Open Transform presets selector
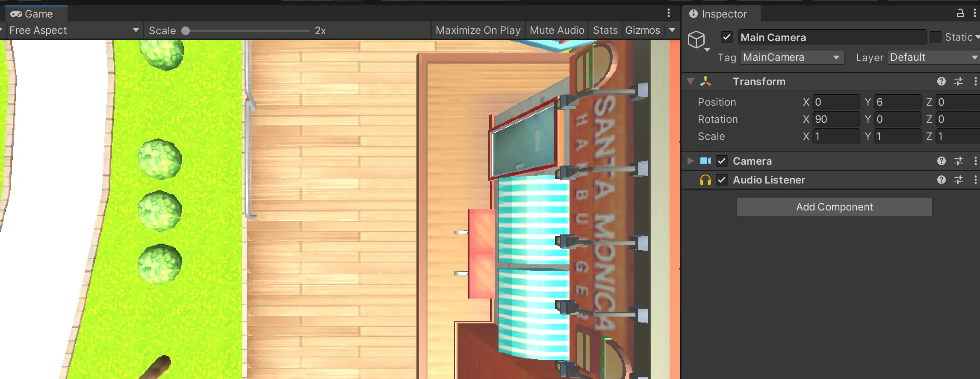 click(959, 81)
